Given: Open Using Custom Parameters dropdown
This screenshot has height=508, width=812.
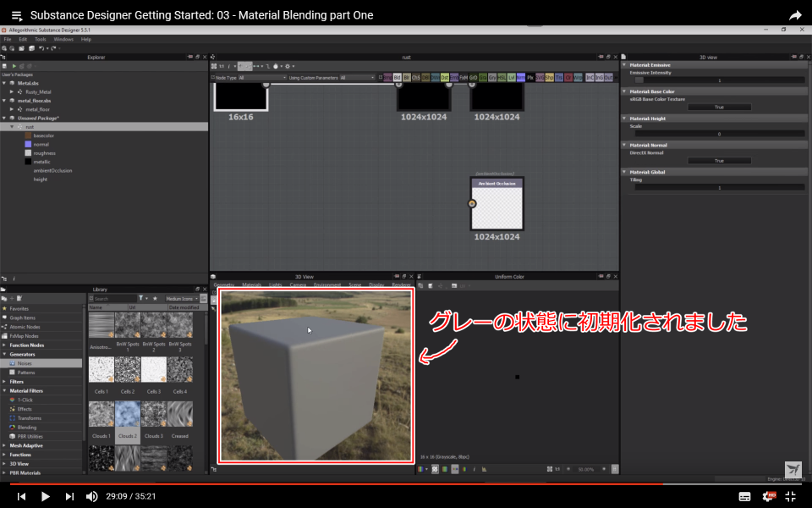Looking at the screenshot, I should (x=357, y=78).
